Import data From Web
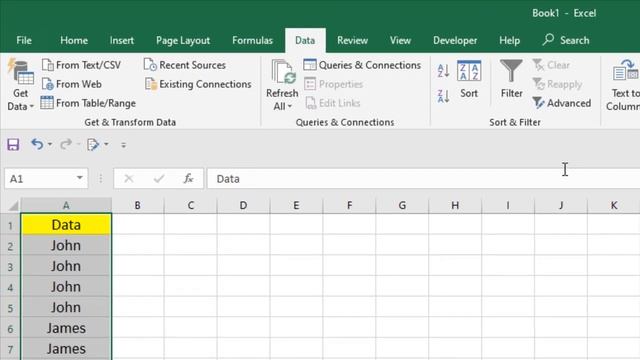The height and width of the screenshot is (360, 640). tap(72, 84)
